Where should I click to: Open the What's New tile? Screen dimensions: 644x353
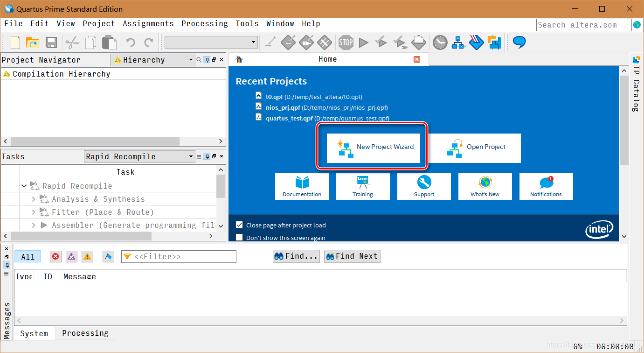[x=485, y=186]
